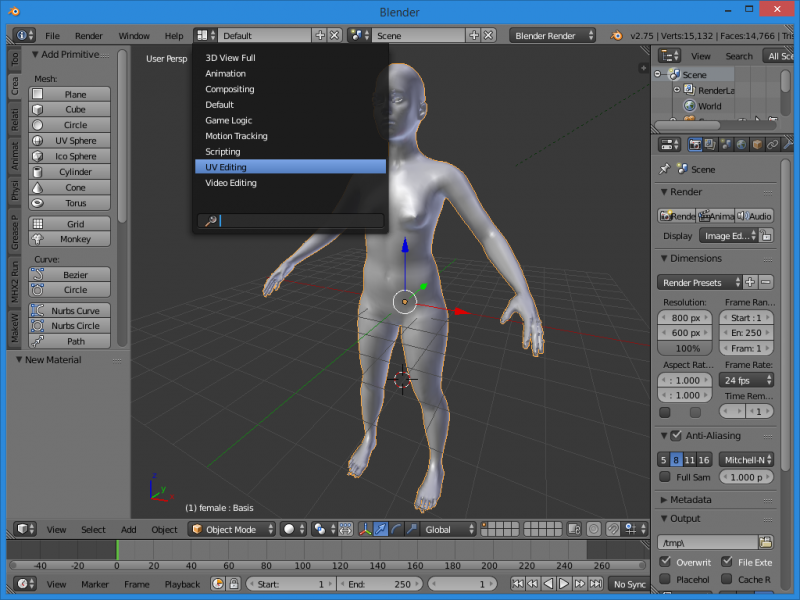Open the Object Mode dropdown
Screen dimensions: 800x600
coord(233,529)
